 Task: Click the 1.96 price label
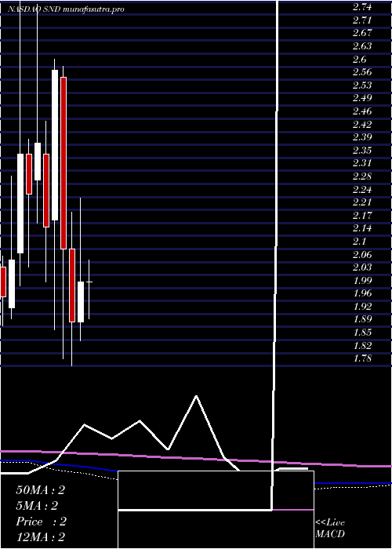(x=362, y=293)
